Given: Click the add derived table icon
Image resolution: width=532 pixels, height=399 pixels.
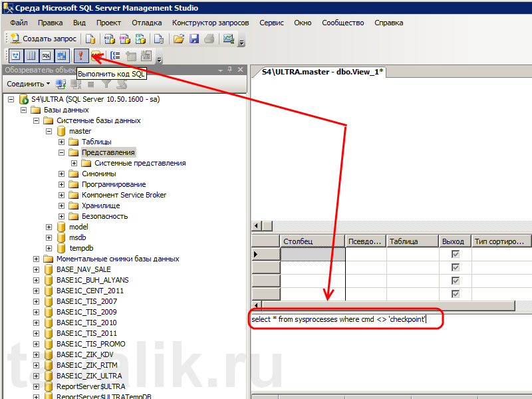Looking at the screenshot, I should point(146,56).
